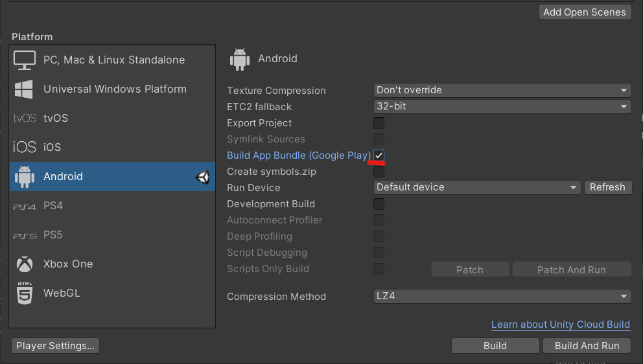Open Player Settings
This screenshot has height=364, width=643.
(x=55, y=346)
